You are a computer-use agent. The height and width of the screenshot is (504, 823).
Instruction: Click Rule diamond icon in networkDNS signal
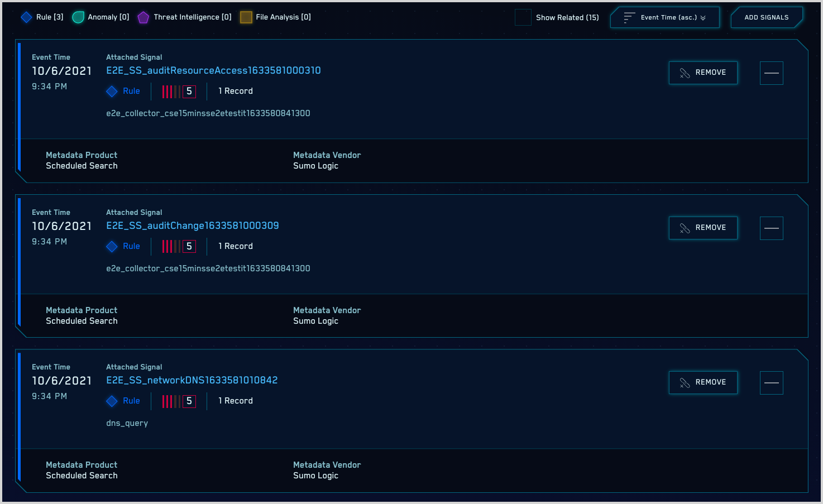click(112, 401)
